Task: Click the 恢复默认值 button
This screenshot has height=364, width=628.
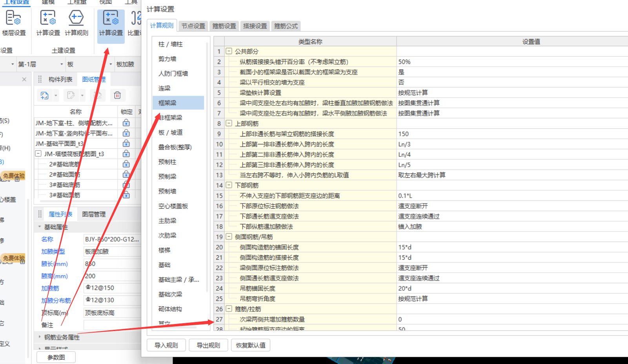Action: point(251,345)
